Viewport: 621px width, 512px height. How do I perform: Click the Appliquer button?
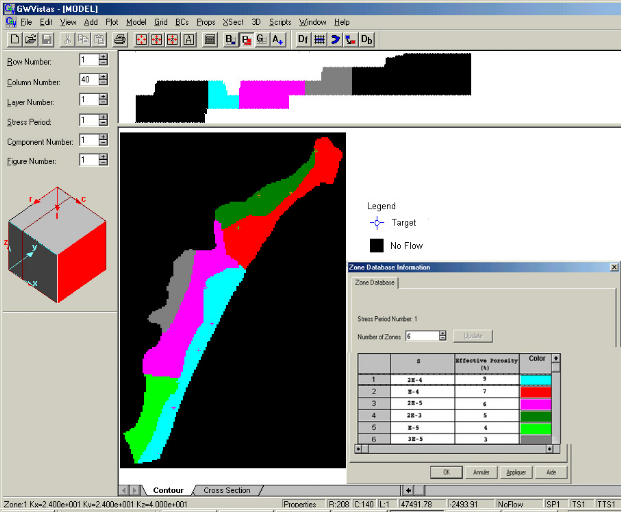coord(514,471)
